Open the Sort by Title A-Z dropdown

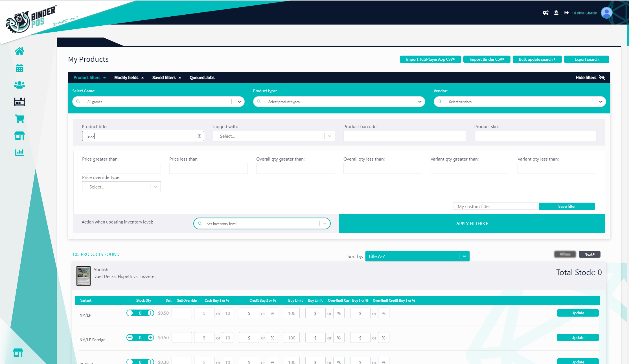(x=417, y=256)
